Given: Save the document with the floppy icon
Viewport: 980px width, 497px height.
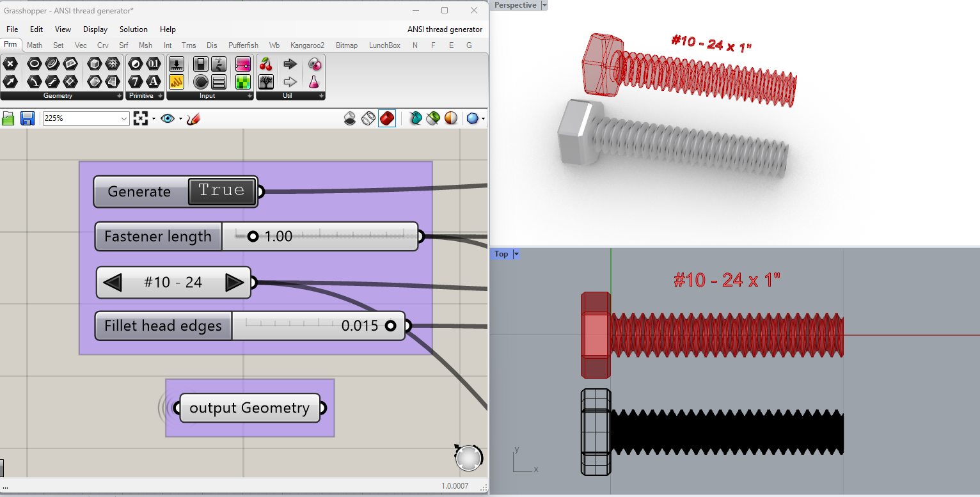Looking at the screenshot, I should tap(27, 118).
